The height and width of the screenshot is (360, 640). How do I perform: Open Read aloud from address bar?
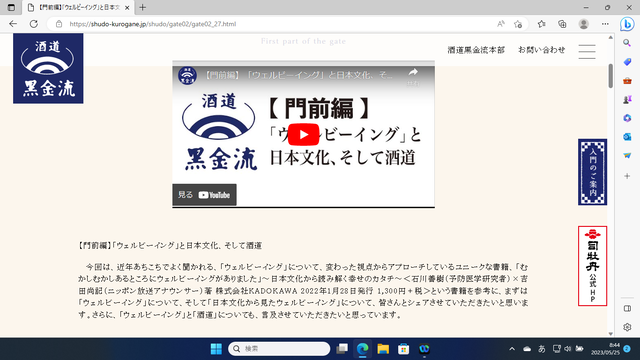(500, 24)
